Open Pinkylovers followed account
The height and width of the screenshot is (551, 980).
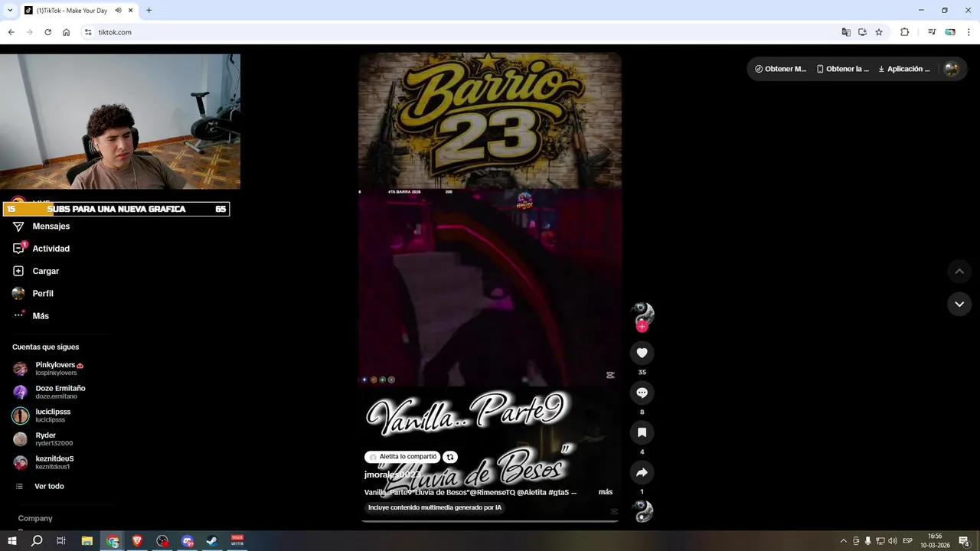coord(48,369)
